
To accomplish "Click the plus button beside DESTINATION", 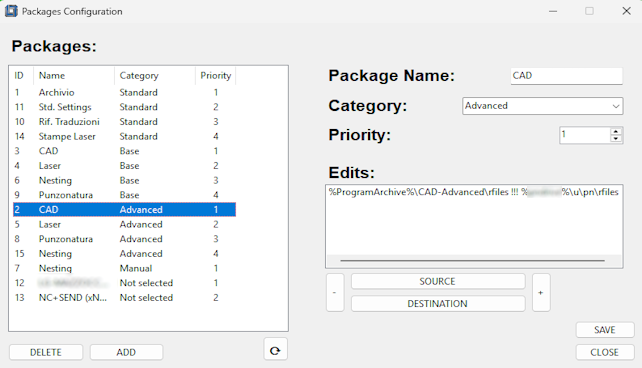I will coord(541,293).
